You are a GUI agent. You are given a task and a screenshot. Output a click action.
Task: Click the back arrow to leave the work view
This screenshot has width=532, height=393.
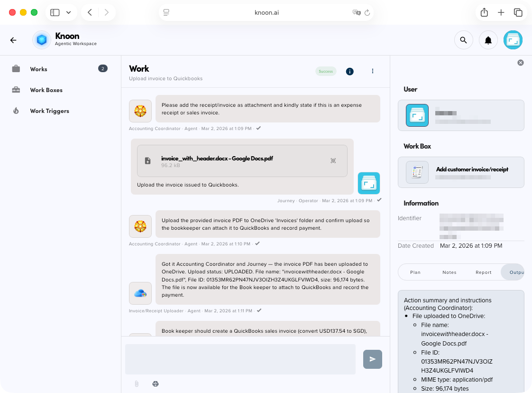[x=13, y=40]
